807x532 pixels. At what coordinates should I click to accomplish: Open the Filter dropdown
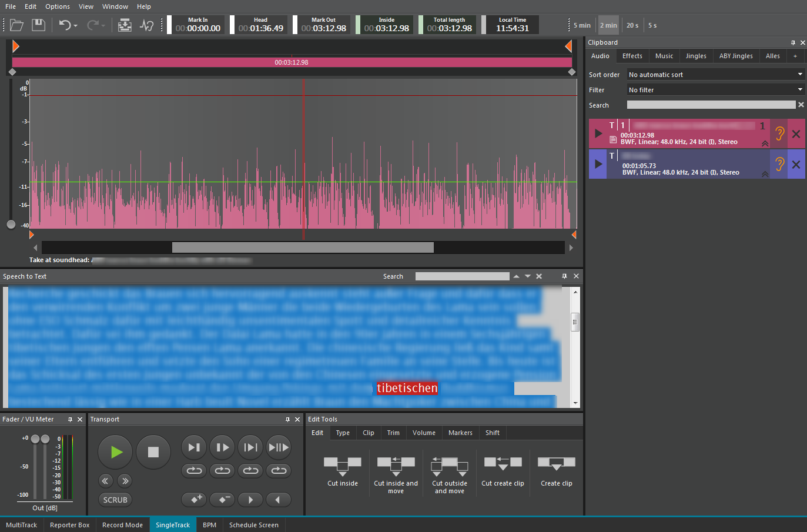(x=715, y=90)
